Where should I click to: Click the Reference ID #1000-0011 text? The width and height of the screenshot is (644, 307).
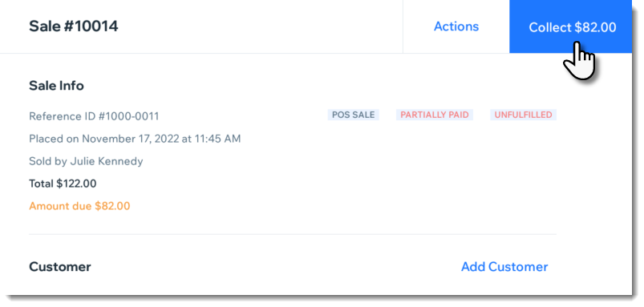94,116
